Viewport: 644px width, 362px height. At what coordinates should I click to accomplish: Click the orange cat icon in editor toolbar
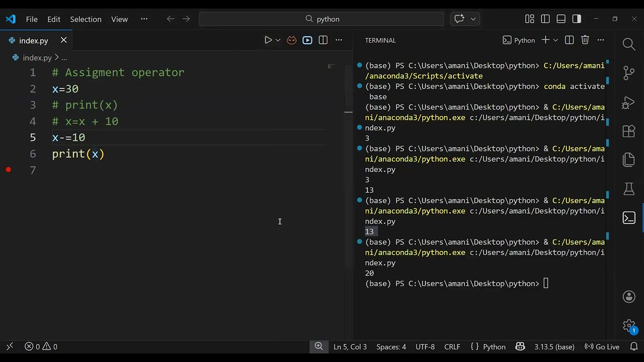tap(292, 40)
